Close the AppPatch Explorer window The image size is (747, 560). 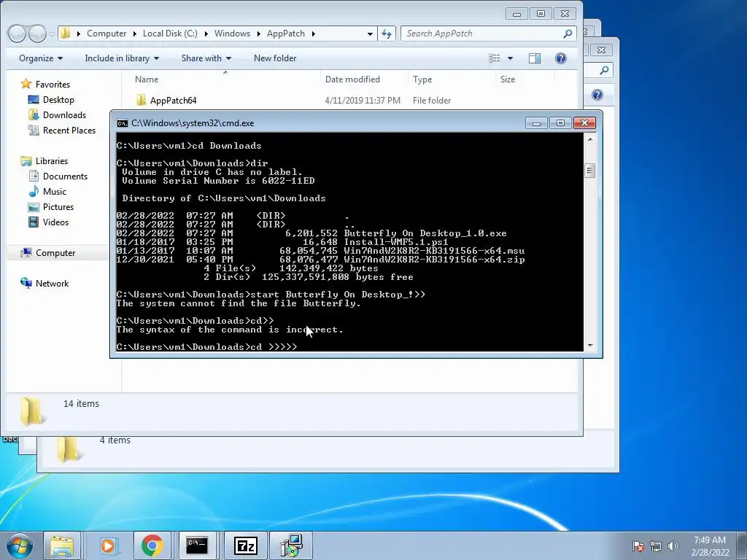[x=565, y=14]
